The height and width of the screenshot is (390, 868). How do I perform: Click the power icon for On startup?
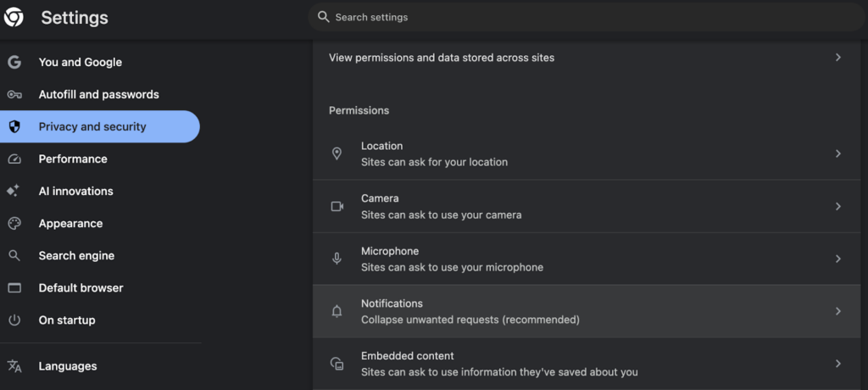point(14,320)
